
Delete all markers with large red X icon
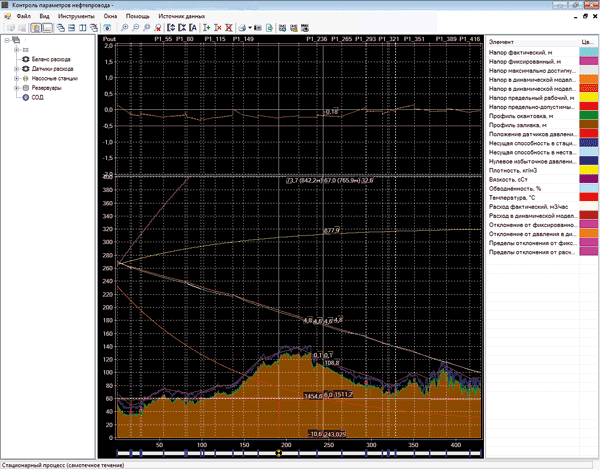pyautogui.click(x=229, y=28)
